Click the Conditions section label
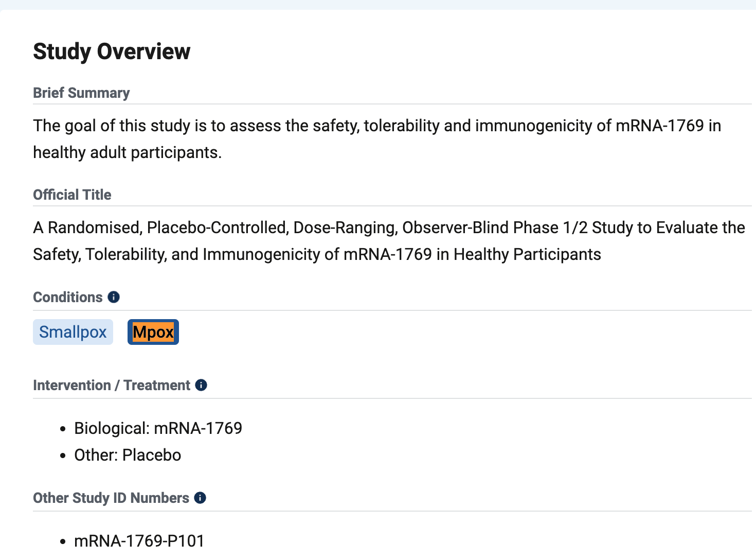The height and width of the screenshot is (560, 756). (68, 297)
